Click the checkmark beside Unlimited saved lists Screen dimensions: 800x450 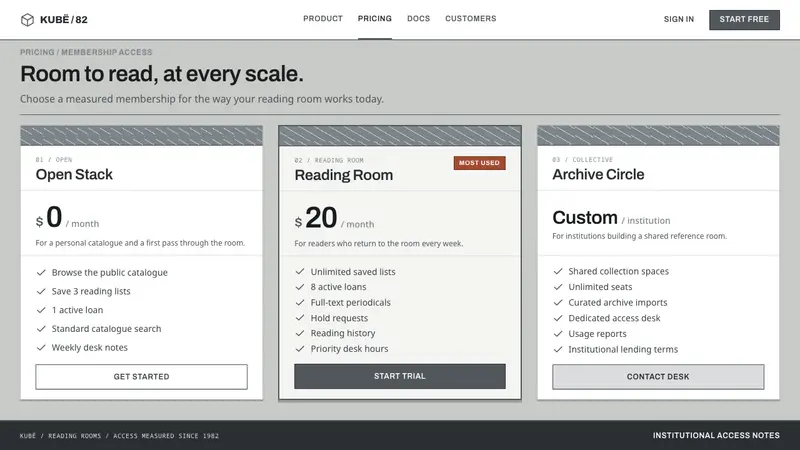(300, 271)
